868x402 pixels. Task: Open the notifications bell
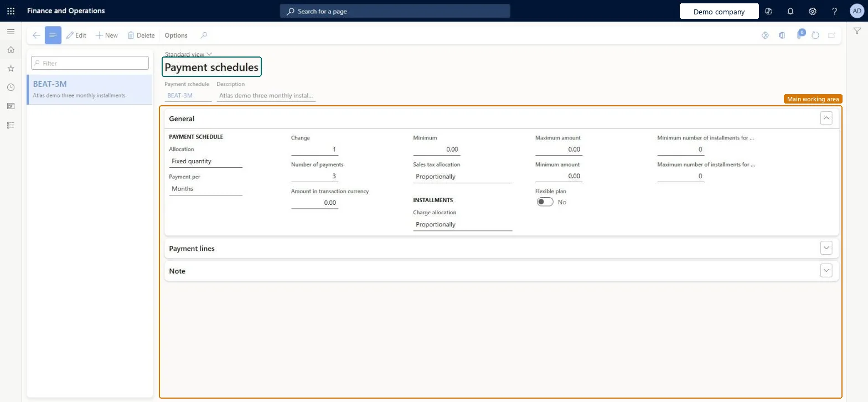click(x=790, y=11)
